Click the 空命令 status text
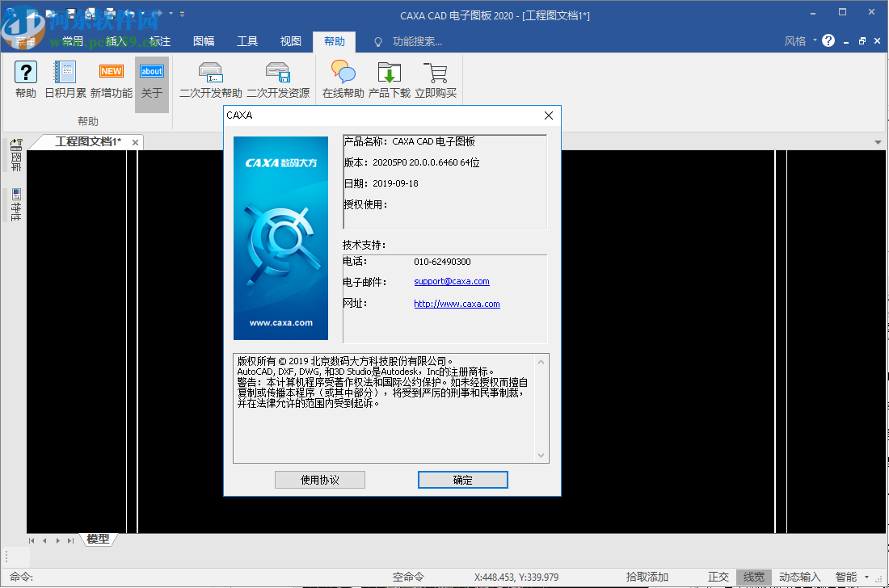The width and height of the screenshot is (889, 588). click(408, 577)
